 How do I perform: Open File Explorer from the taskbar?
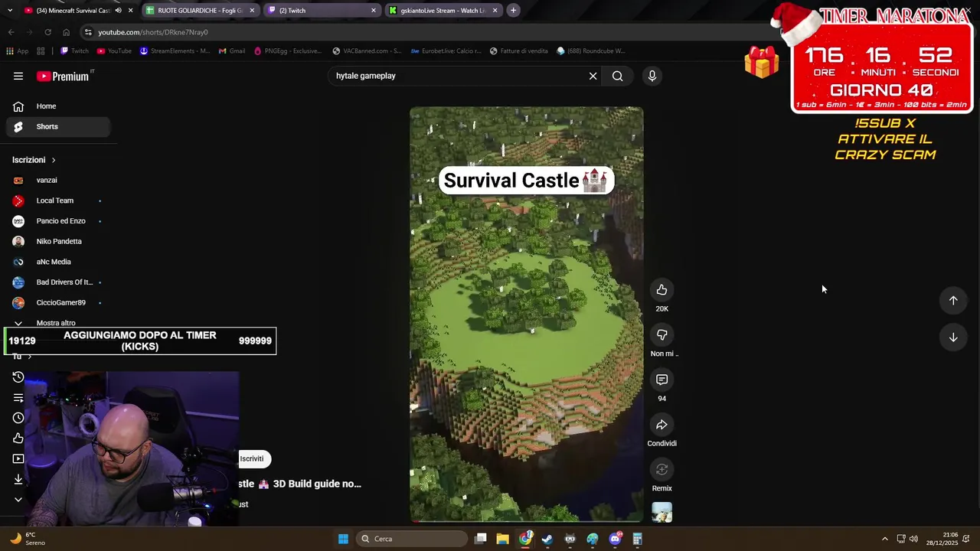click(x=502, y=539)
